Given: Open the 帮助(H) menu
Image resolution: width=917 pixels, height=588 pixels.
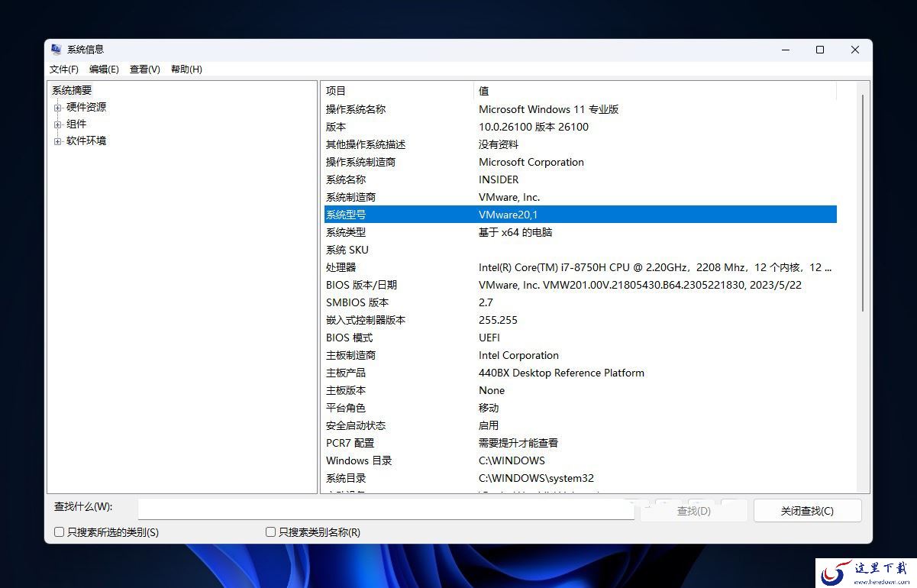Looking at the screenshot, I should 186,69.
